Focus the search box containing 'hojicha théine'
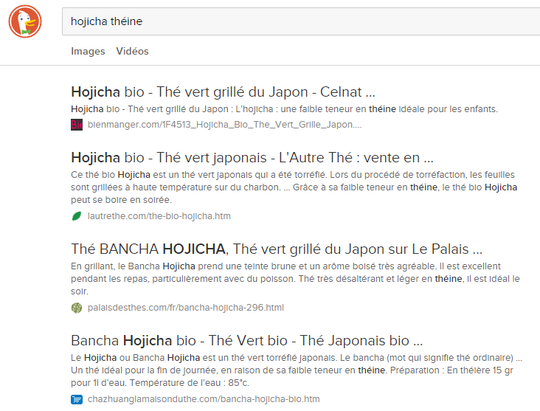 tap(301, 21)
